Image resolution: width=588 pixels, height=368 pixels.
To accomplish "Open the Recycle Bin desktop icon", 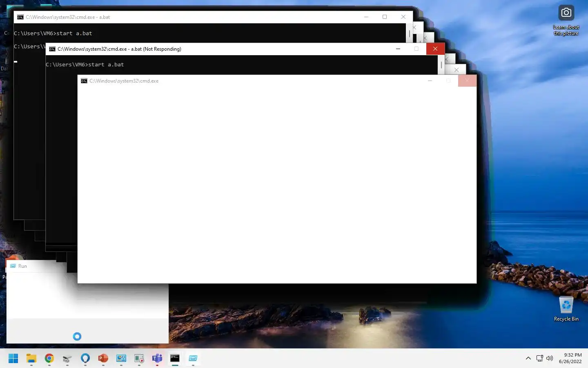I will click(566, 309).
